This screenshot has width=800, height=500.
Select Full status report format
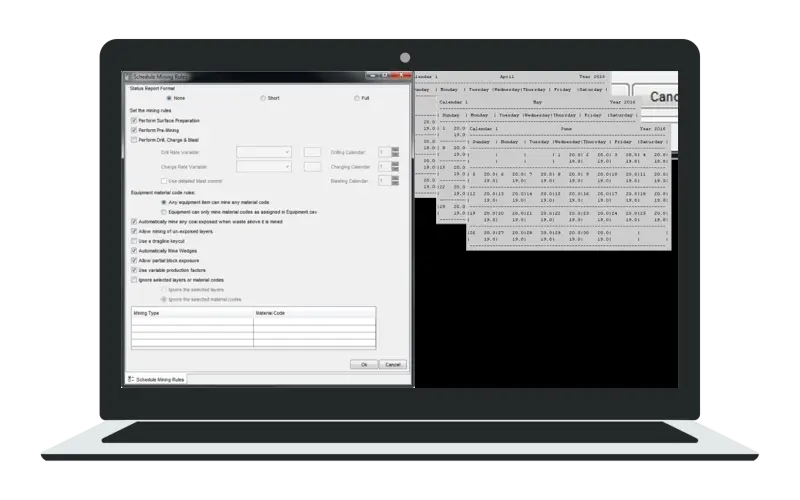click(357, 98)
